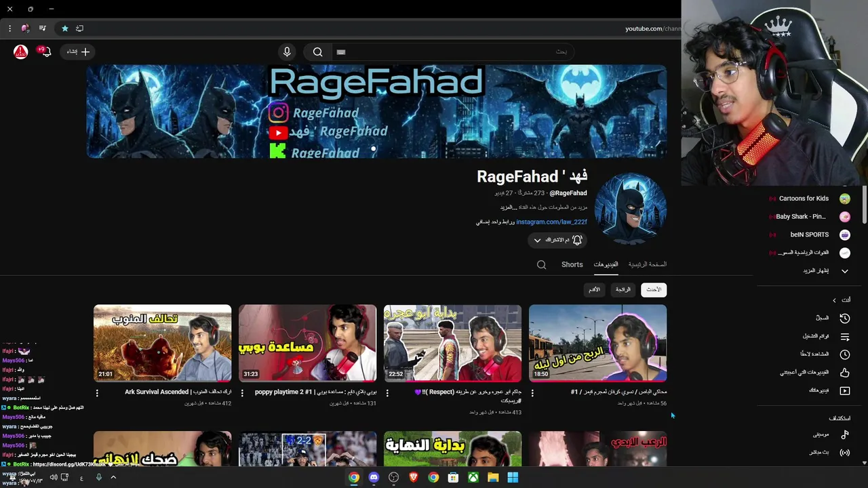Open Liked videos from the sidebar
The image size is (868, 488).
[x=815, y=372]
